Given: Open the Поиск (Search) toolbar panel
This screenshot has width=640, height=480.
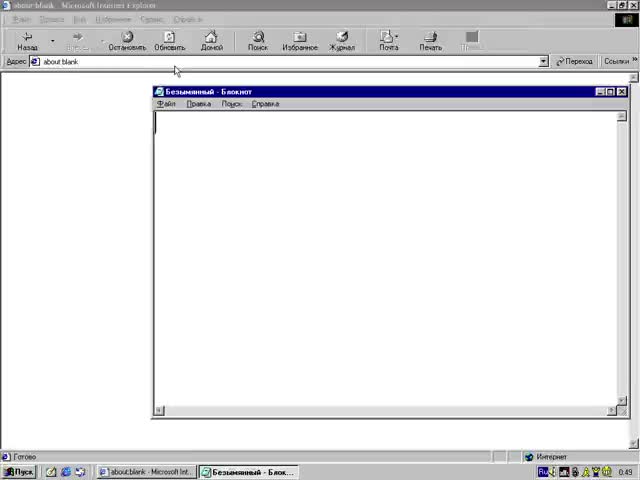Looking at the screenshot, I should 258,41.
